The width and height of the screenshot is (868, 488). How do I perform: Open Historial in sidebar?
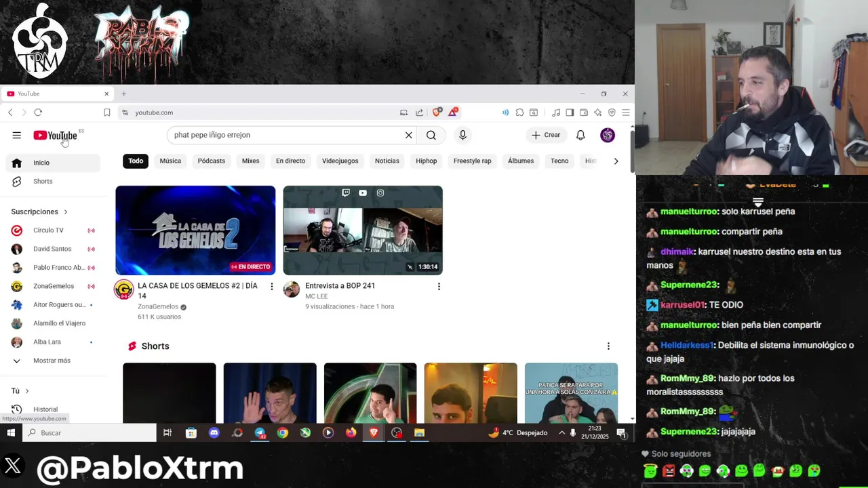[53, 409]
